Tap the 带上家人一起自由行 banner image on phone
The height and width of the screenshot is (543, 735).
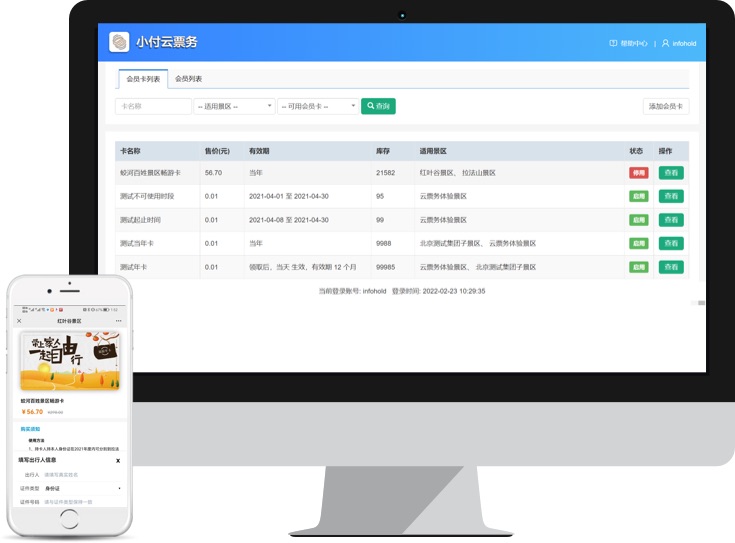[x=69, y=361]
